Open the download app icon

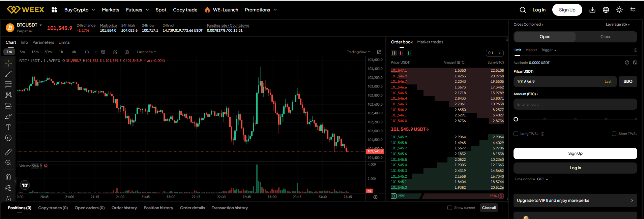pos(592,10)
